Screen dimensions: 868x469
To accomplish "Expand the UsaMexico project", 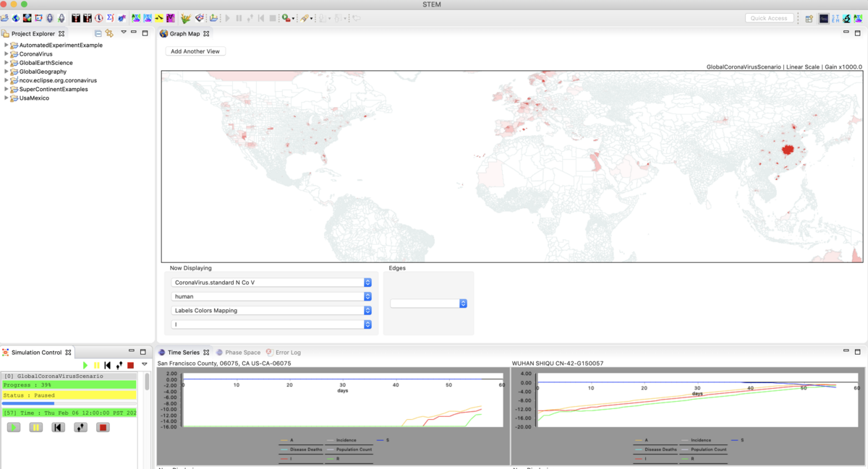I will (x=7, y=98).
